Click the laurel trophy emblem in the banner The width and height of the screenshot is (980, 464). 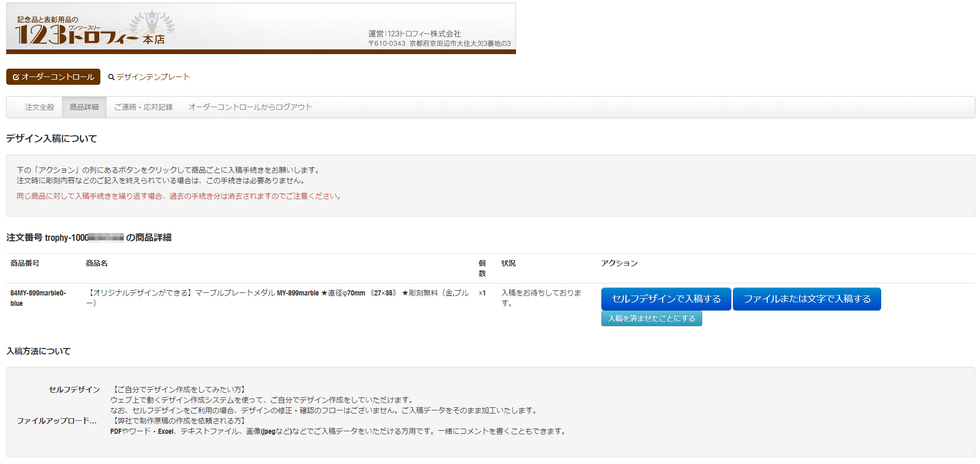(x=152, y=23)
